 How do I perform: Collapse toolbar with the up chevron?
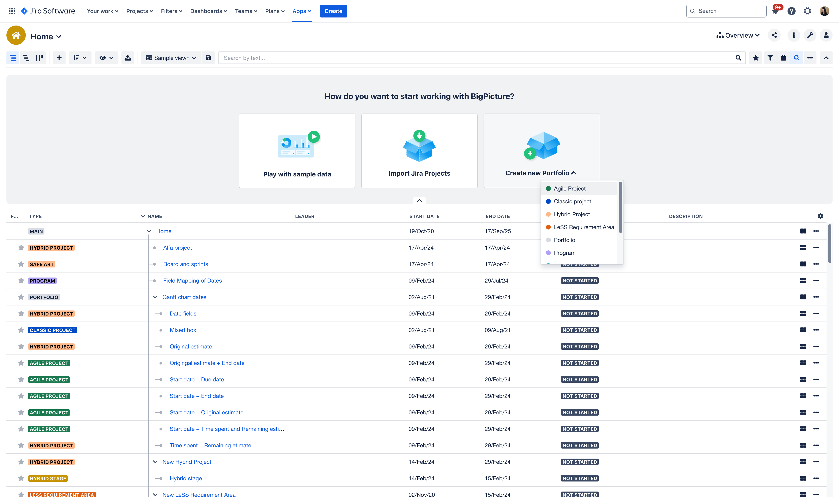tap(826, 58)
